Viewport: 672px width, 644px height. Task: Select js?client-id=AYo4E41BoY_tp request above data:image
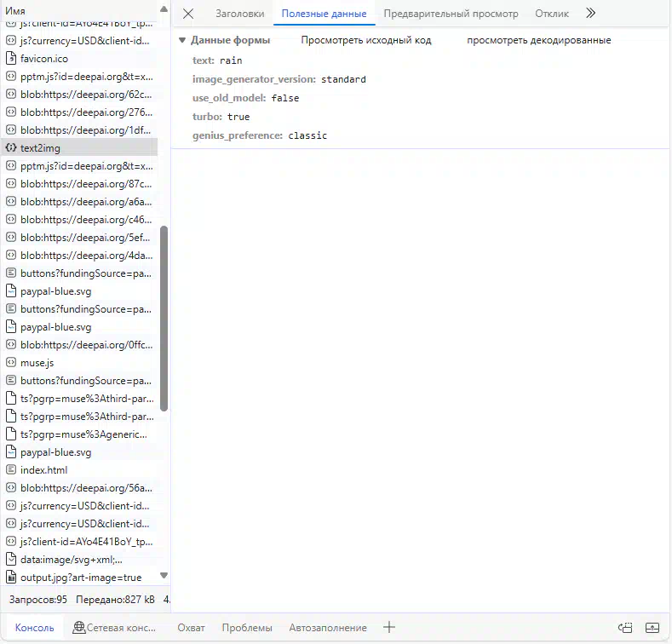[80, 542]
